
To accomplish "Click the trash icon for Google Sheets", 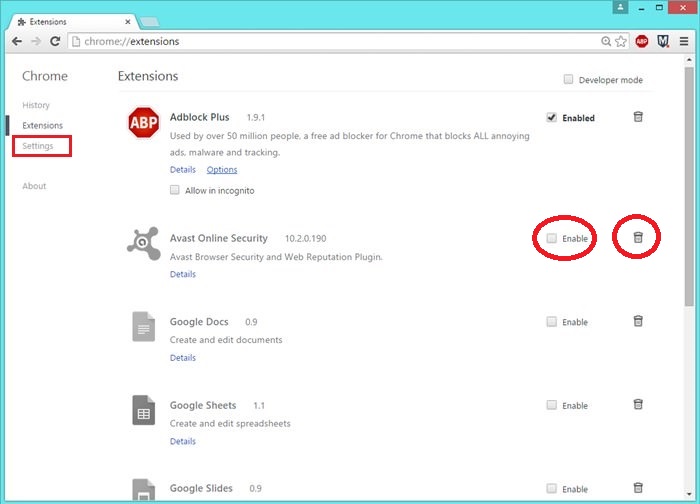I will pyautogui.click(x=638, y=404).
